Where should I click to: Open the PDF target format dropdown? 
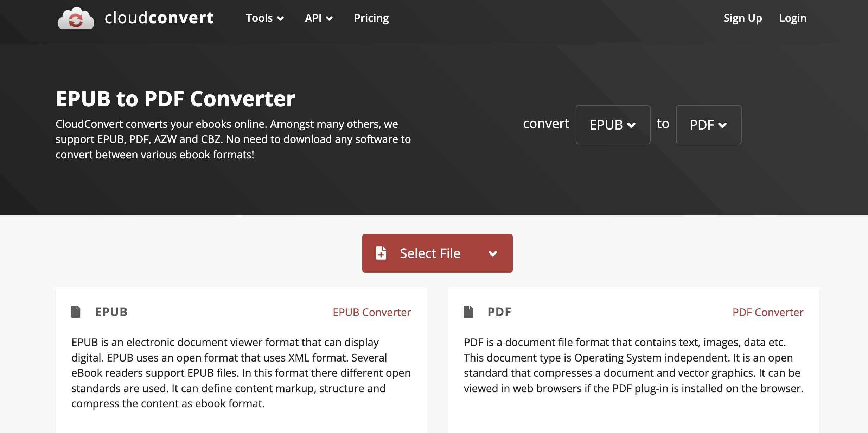click(708, 125)
